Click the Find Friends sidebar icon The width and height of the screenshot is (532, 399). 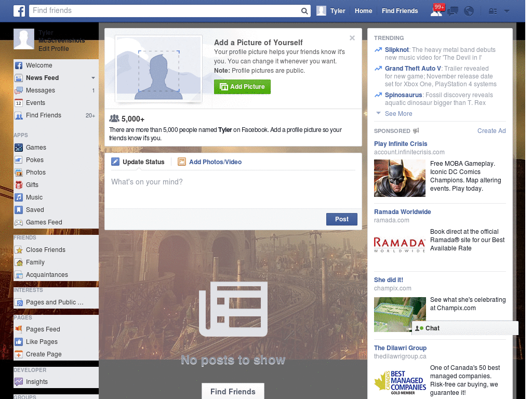[x=19, y=115]
